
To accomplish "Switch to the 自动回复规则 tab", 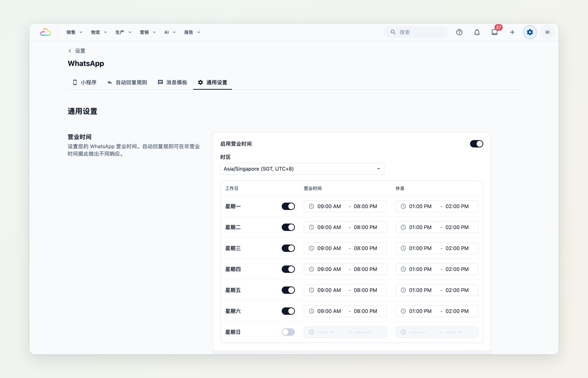I will [127, 82].
